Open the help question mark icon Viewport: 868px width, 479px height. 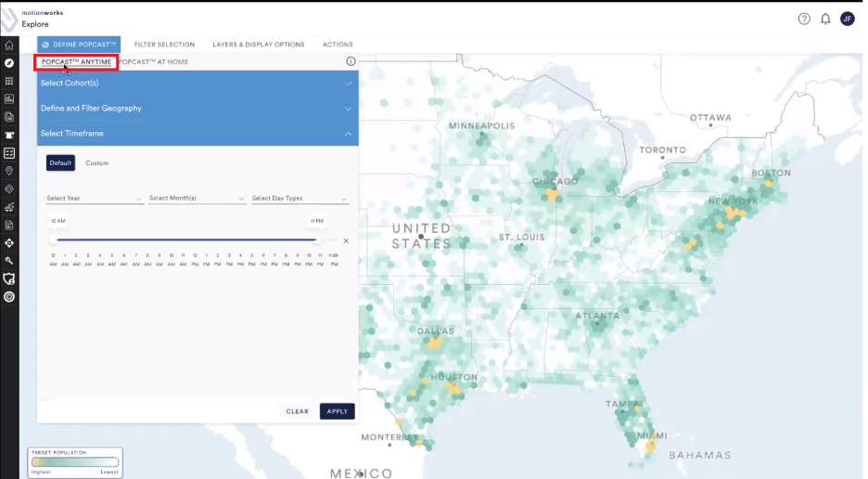[x=804, y=19]
